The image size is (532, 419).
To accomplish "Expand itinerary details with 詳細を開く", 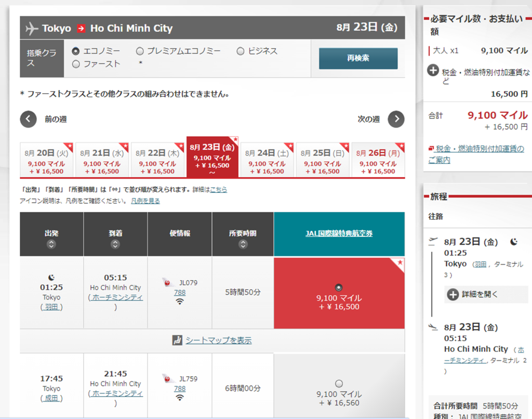I will [x=453, y=294].
